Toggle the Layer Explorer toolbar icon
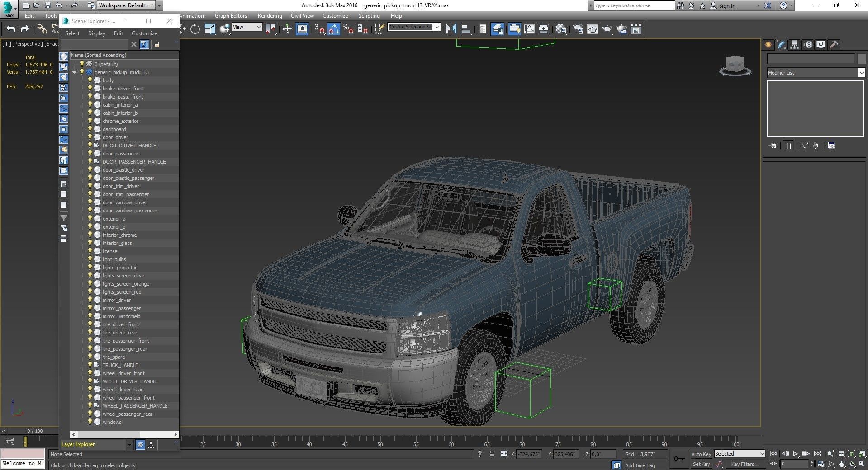The height and width of the screenshot is (470, 868). tap(498, 29)
